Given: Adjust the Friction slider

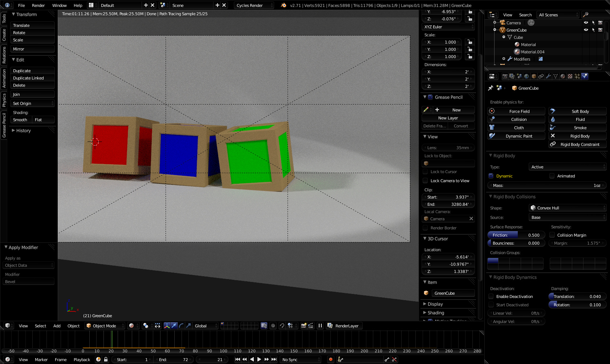Looking at the screenshot, I should pos(516,235).
